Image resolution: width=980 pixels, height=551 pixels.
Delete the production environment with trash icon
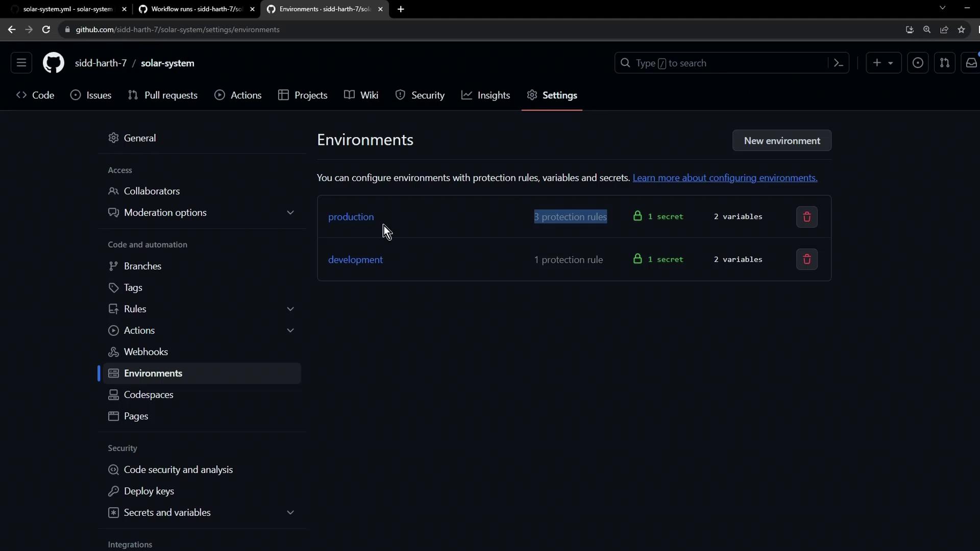tap(806, 217)
